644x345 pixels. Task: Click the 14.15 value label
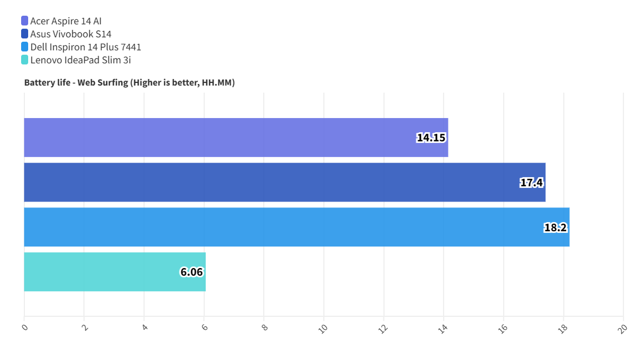[x=431, y=138]
